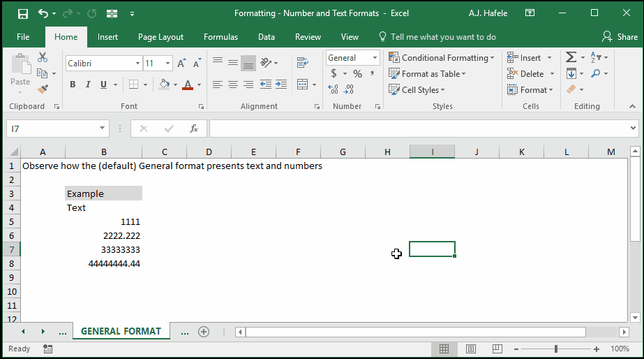Increase font size with the larger A

coord(181,64)
